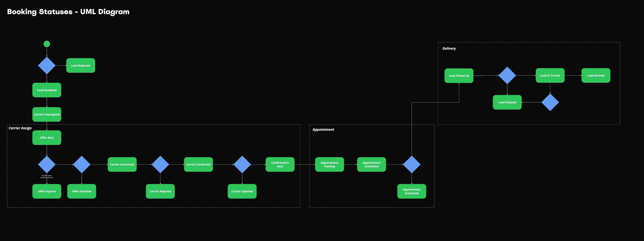Select the Carrier Confirmed node
The image size is (644, 241).
click(198, 164)
